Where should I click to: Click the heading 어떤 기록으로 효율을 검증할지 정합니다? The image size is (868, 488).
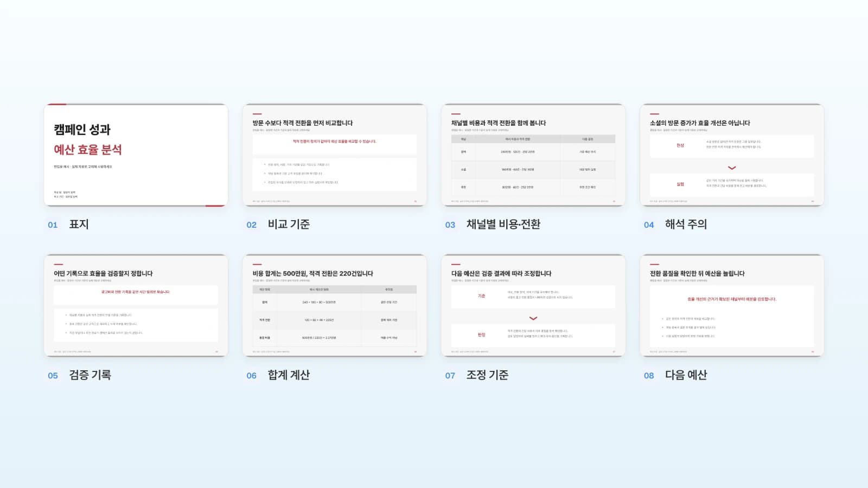[103, 274]
